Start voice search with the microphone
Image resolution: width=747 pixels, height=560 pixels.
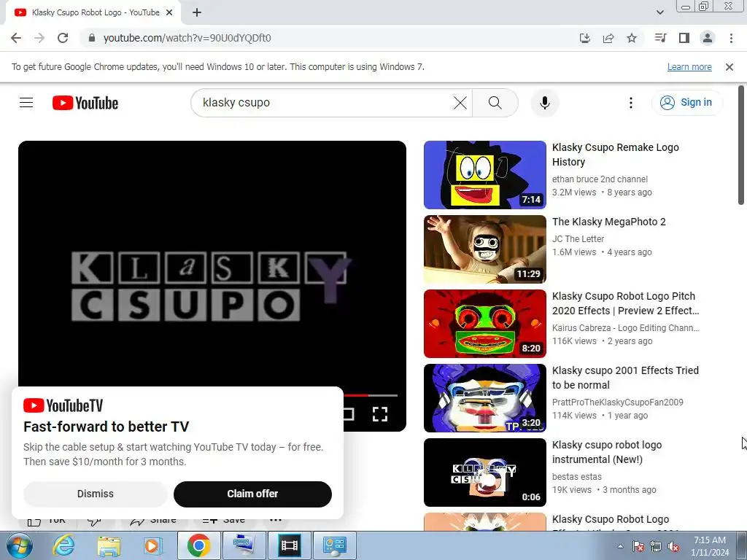pos(544,103)
